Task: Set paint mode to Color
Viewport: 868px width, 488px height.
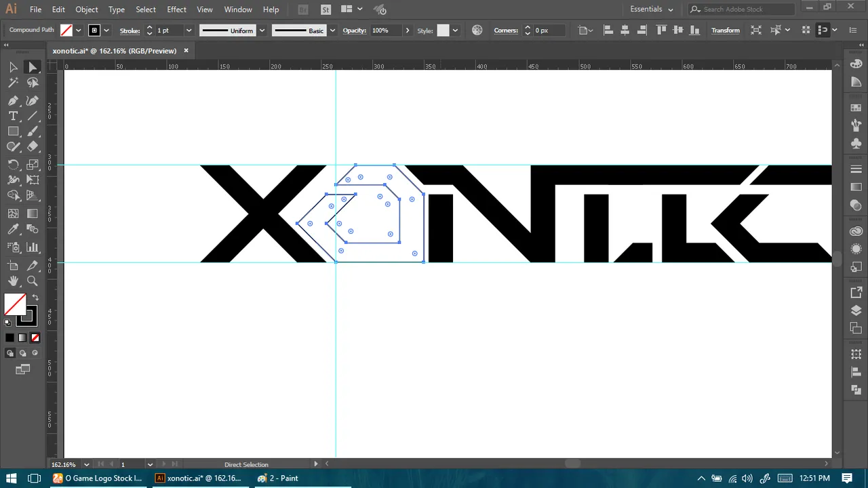Action: point(9,338)
